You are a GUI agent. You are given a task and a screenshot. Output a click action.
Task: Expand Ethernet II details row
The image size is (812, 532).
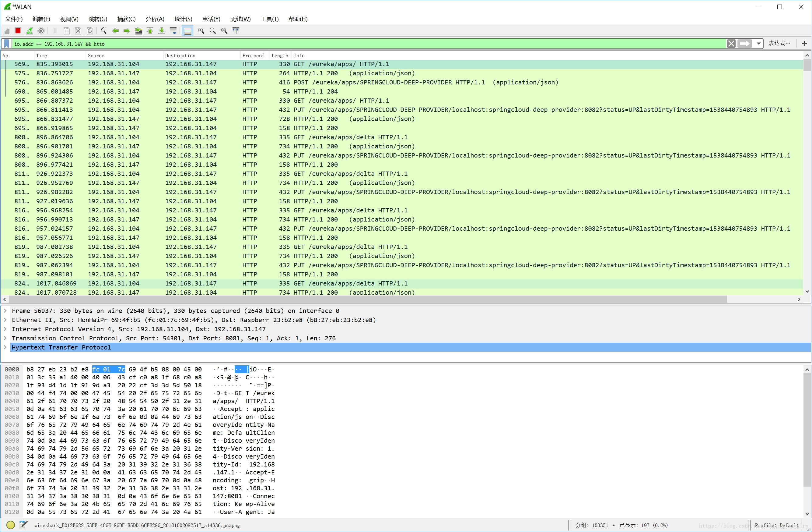[5, 320]
